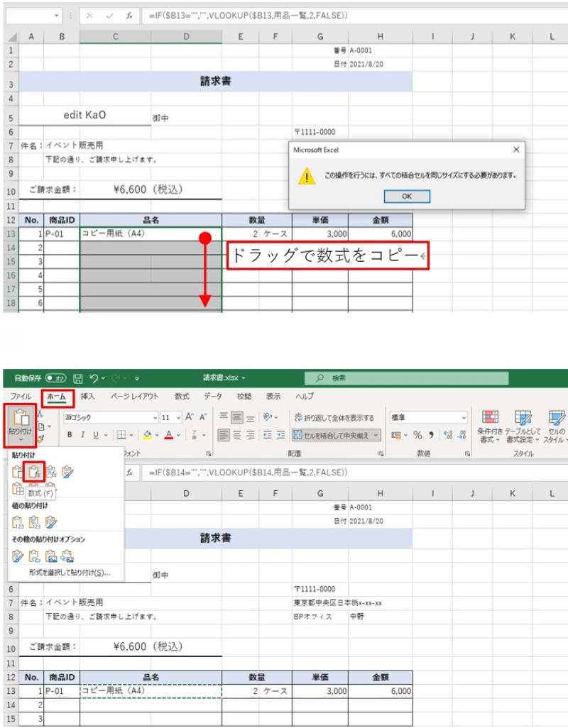Click the Formulas (数式) paste option icon

click(x=34, y=471)
